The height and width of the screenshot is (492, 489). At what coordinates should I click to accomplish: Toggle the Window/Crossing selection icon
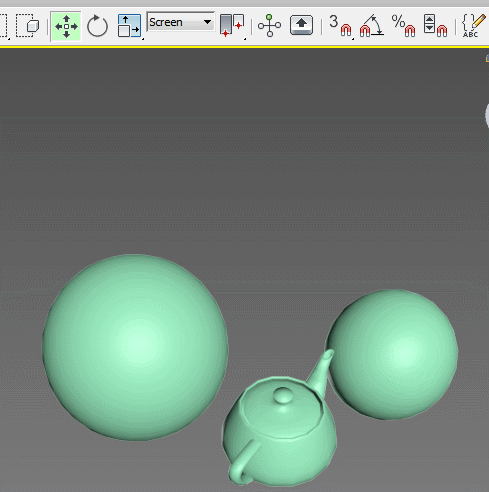28,26
